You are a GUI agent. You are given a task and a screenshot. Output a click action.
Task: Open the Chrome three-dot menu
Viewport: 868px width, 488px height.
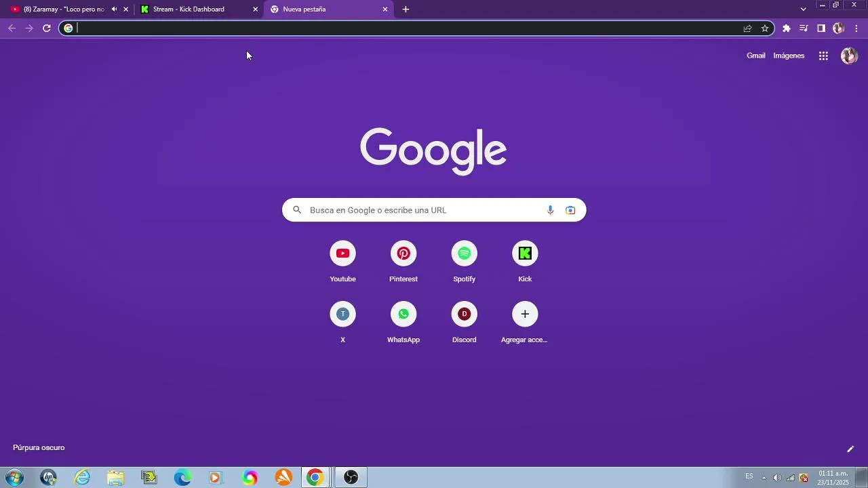[856, 28]
